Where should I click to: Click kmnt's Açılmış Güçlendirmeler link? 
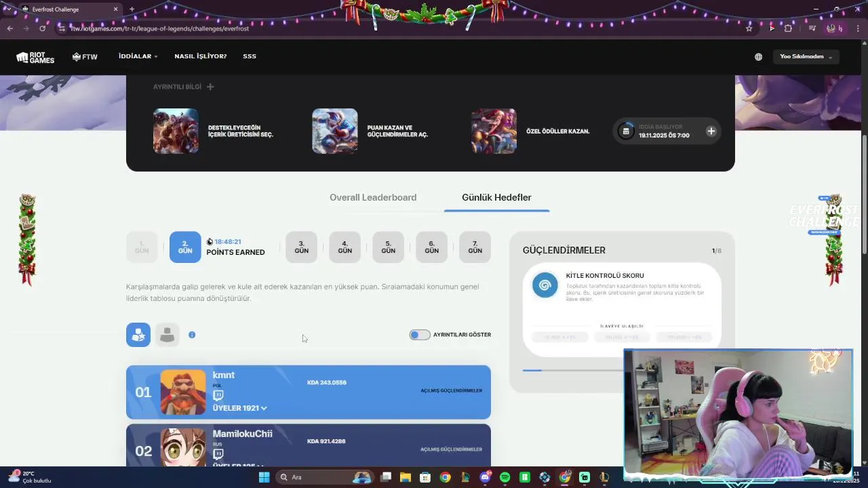[451, 391]
